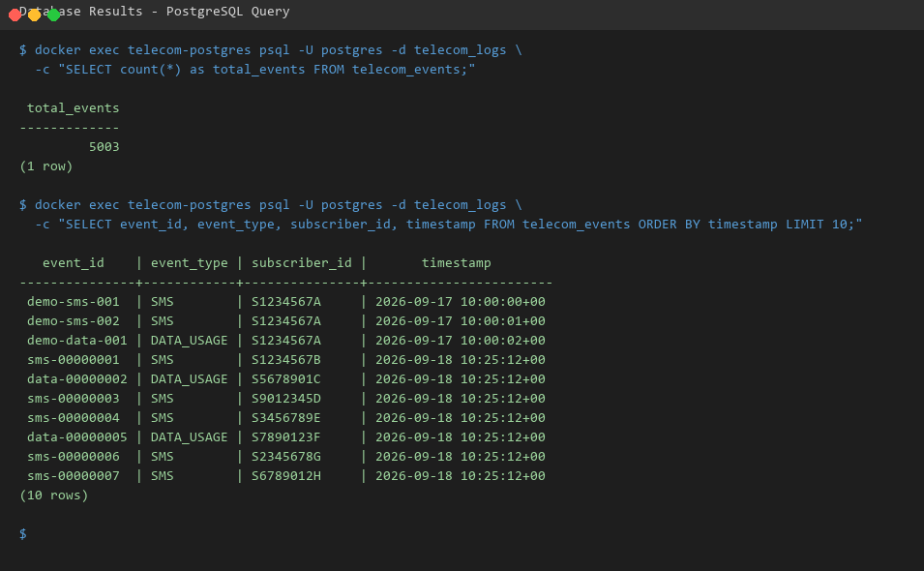Click the '(10 rows)' result summary
The height and width of the screenshot is (571, 924).
tap(53, 496)
